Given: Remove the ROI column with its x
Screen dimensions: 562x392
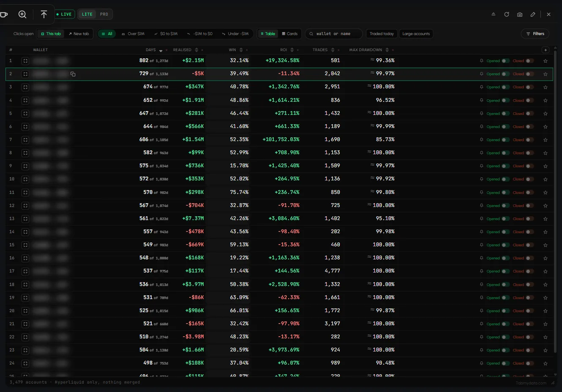Looking at the screenshot, I should tap(298, 50).
